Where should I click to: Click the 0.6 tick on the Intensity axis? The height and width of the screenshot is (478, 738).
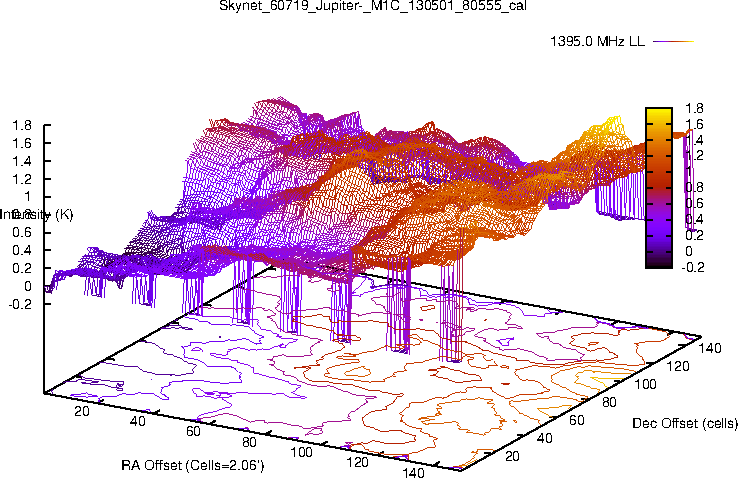pos(22,232)
